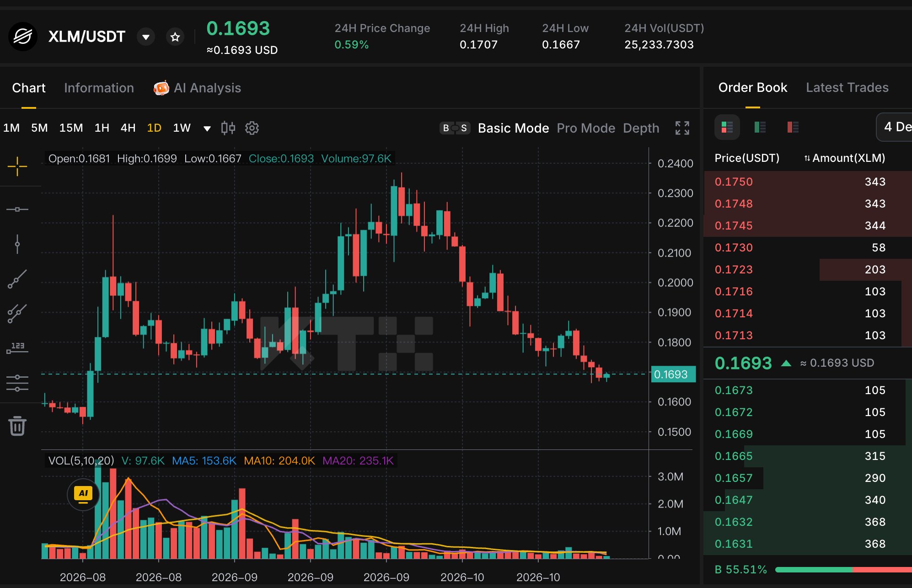The image size is (912, 588).
Task: Expand more timeframe options arrow
Action: coord(207,128)
